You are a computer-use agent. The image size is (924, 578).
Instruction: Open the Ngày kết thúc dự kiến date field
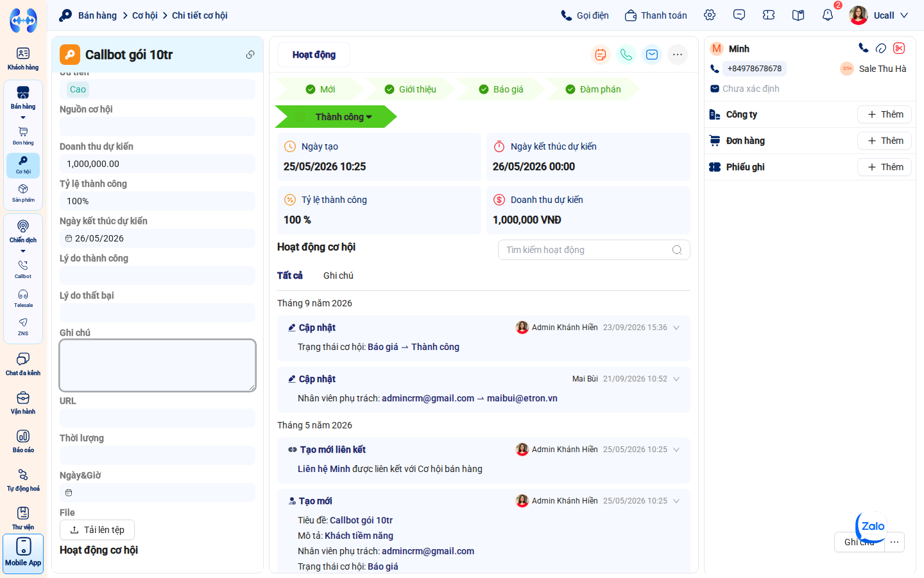pos(158,238)
